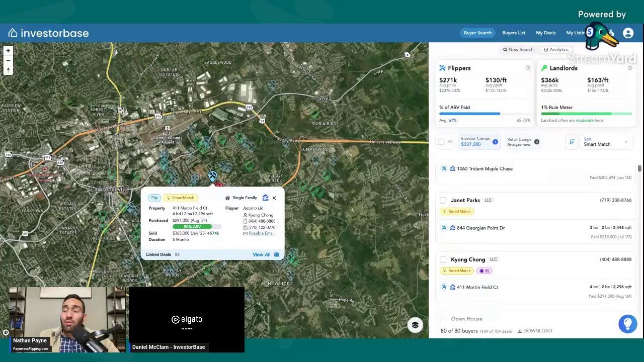Screen dimensions: 644x362
Task: Check the Kyong Chong buyer checkbox
Action: click(x=443, y=259)
